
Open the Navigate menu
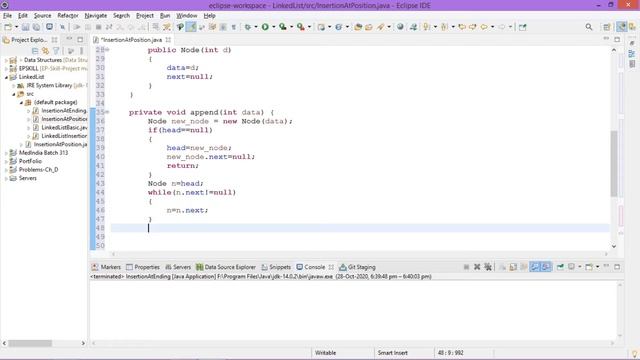[x=96, y=16]
